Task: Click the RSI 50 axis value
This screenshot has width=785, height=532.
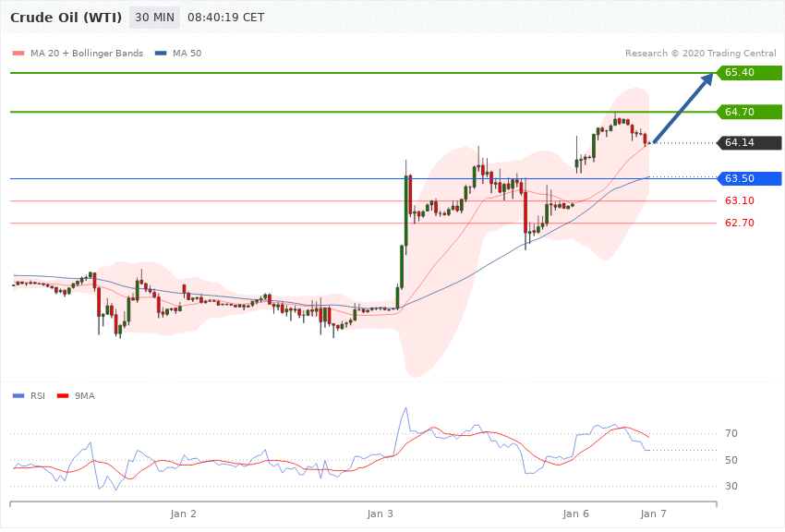Action: (731, 460)
